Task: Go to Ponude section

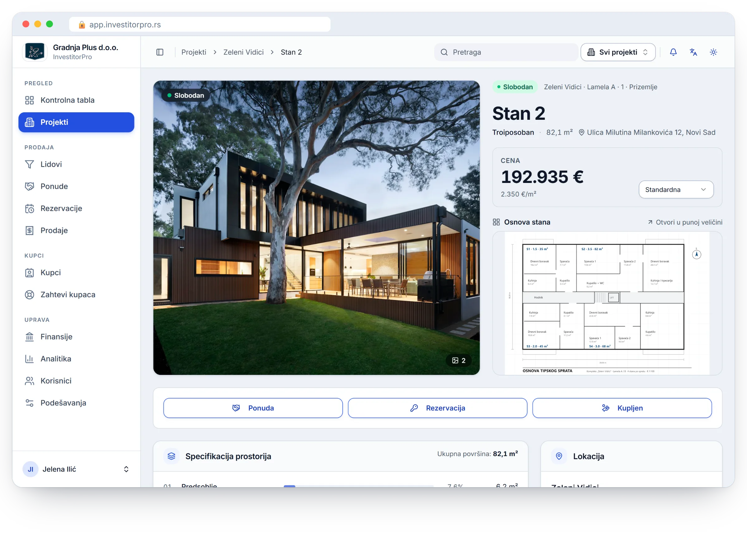Action: 76,186
